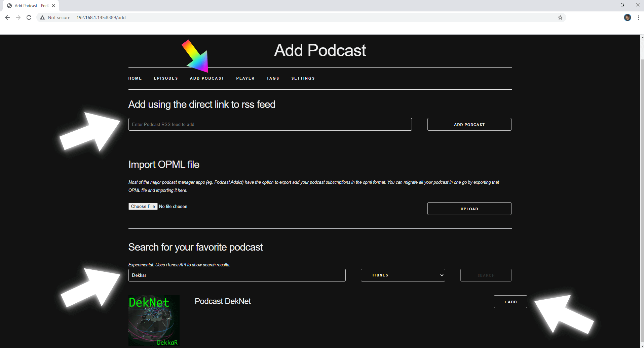Image resolution: width=644 pixels, height=348 pixels.
Task: Open the Settings menu item
Action: click(x=303, y=78)
